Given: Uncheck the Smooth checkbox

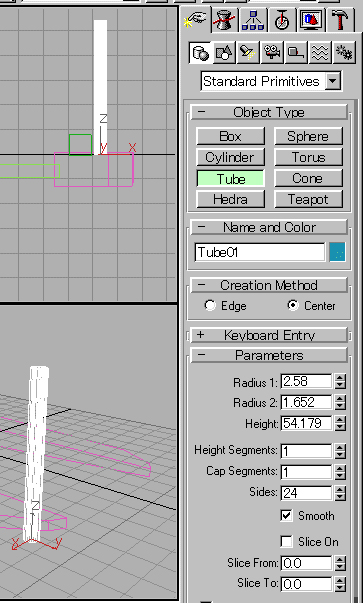Looking at the screenshot, I should pos(286,515).
